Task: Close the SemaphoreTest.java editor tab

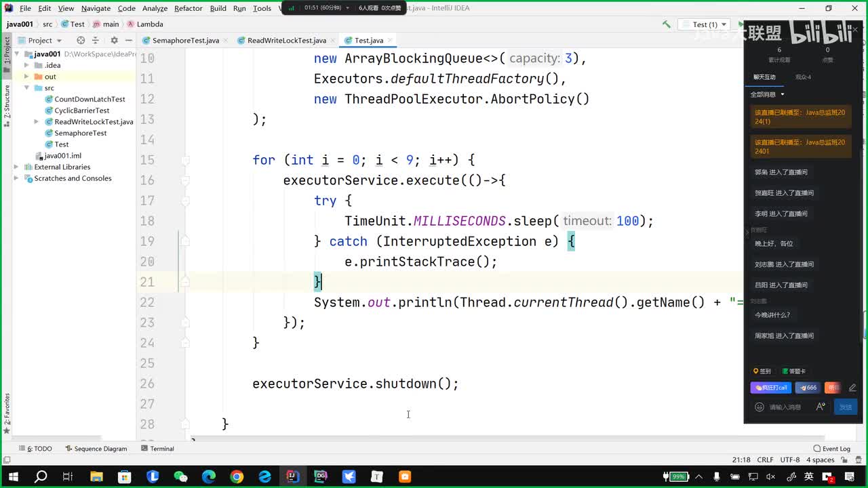Action: 226,41
